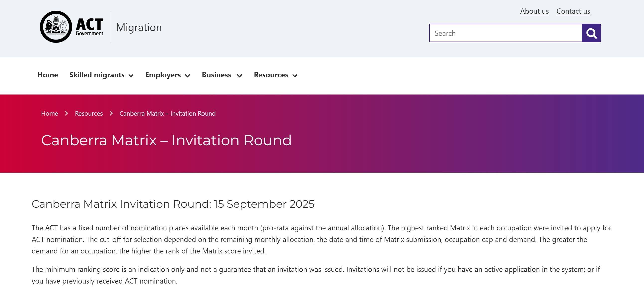Open the Resources menu label

pyautogui.click(x=271, y=75)
